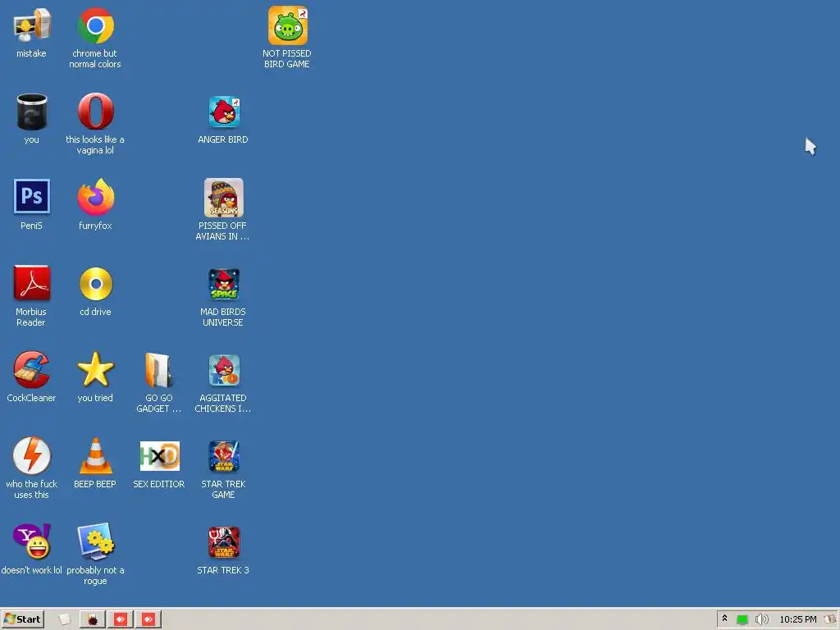The width and height of the screenshot is (840, 630).
Task: Select the lightning bolt 'who the fuck uses this' icon
Action: pyautogui.click(x=32, y=456)
